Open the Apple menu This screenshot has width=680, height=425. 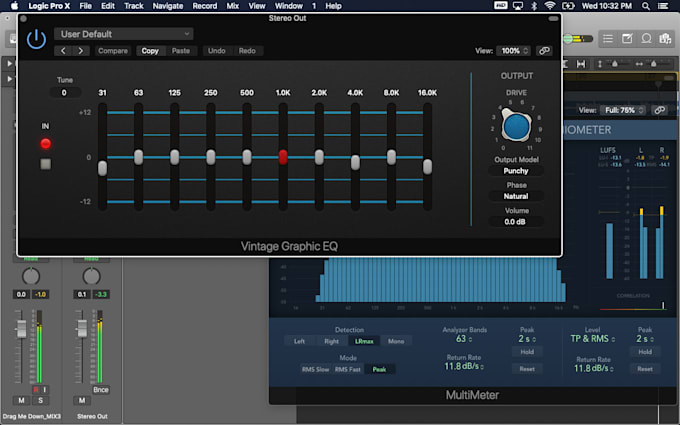pos(14,6)
